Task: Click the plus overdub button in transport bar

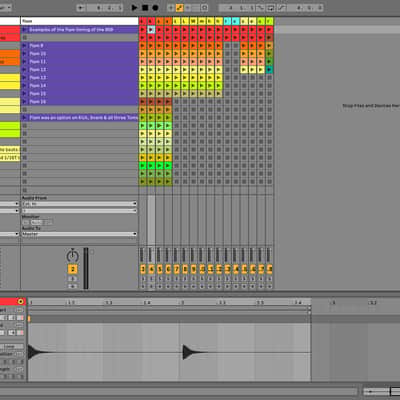Action: [171, 7]
